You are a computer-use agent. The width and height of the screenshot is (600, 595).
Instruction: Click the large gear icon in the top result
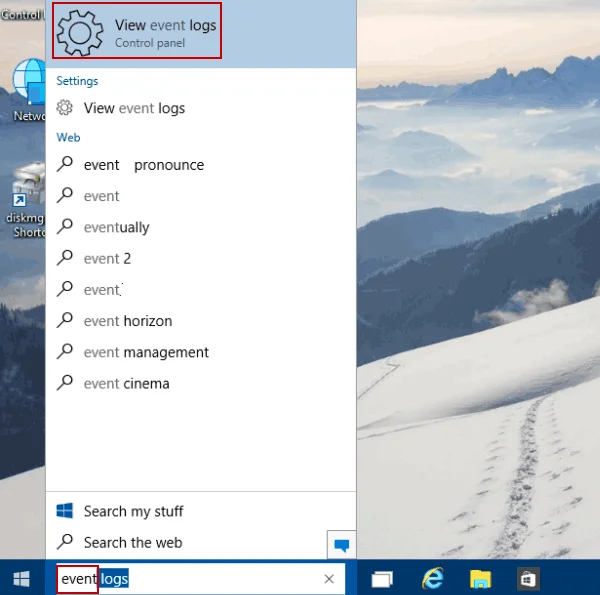(80, 33)
